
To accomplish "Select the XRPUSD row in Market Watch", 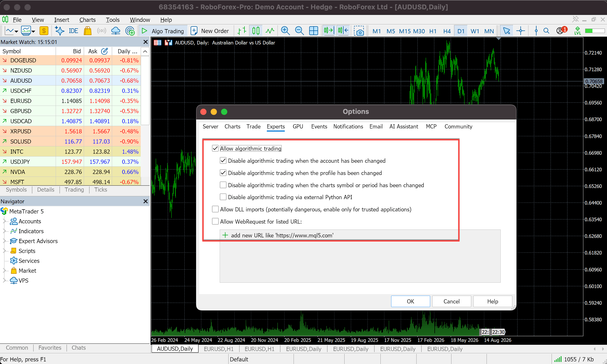I will click(x=70, y=131).
